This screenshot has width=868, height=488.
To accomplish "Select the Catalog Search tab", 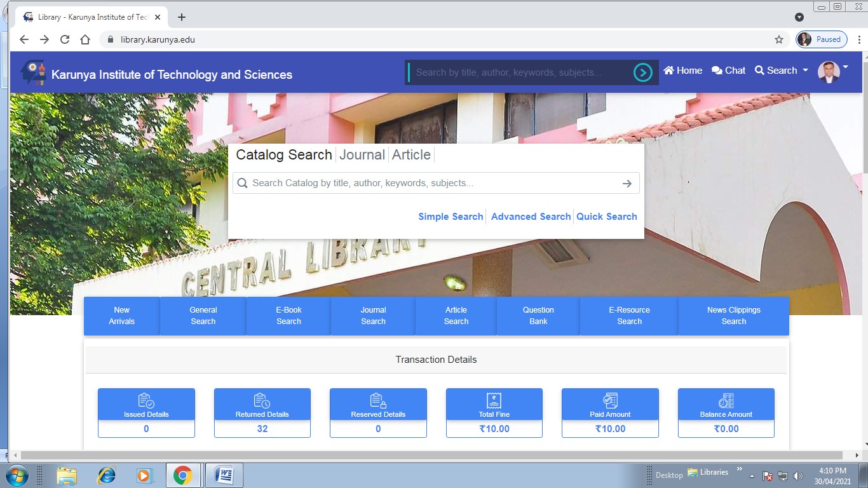I will pyautogui.click(x=284, y=154).
